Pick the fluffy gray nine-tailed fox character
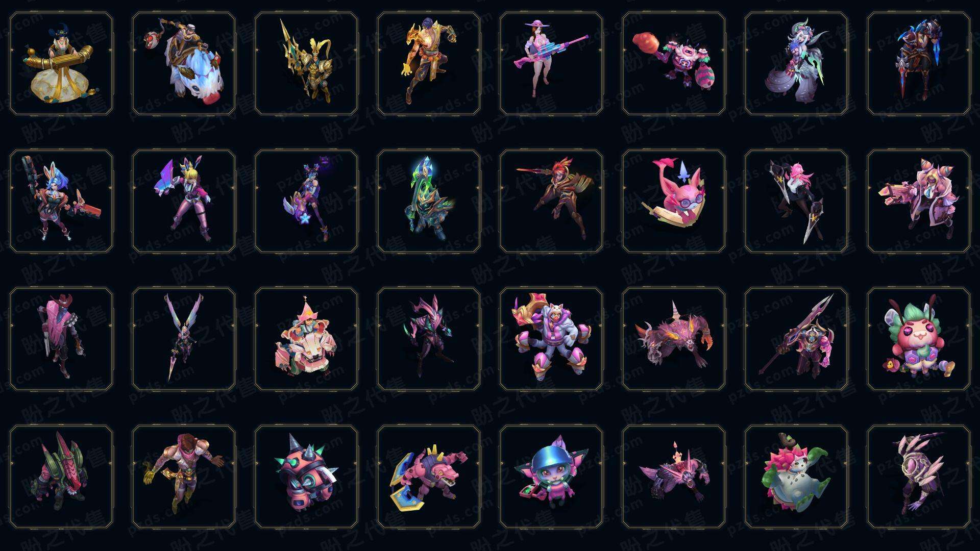 point(796,64)
